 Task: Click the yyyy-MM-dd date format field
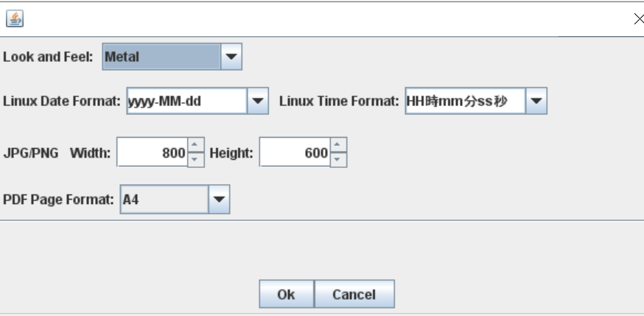[187, 100]
